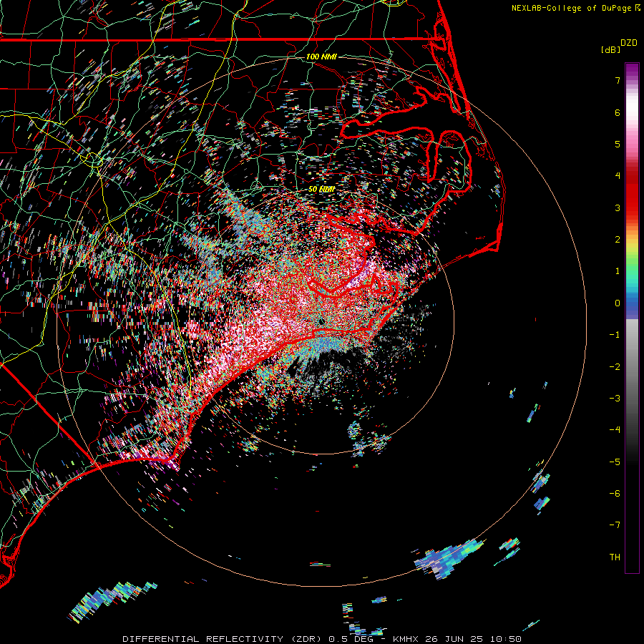Select the 7 dB scale label
The height and width of the screenshot is (644, 644).
pyautogui.click(x=618, y=80)
